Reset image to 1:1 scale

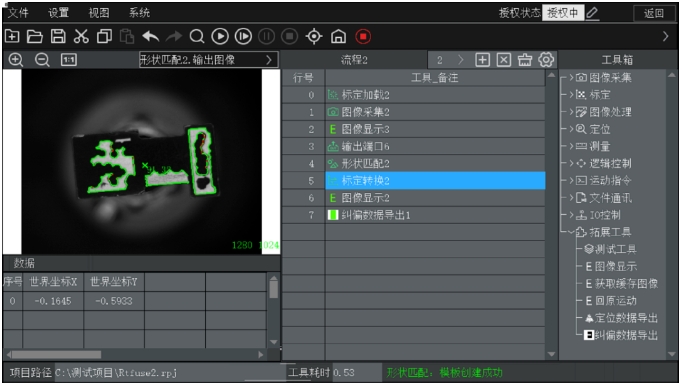[69, 60]
